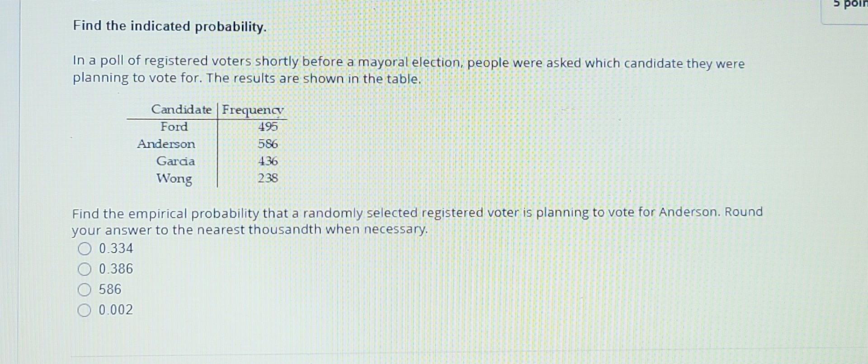Select the 0.386 answer option
The image size is (868, 364).
tap(115, 269)
